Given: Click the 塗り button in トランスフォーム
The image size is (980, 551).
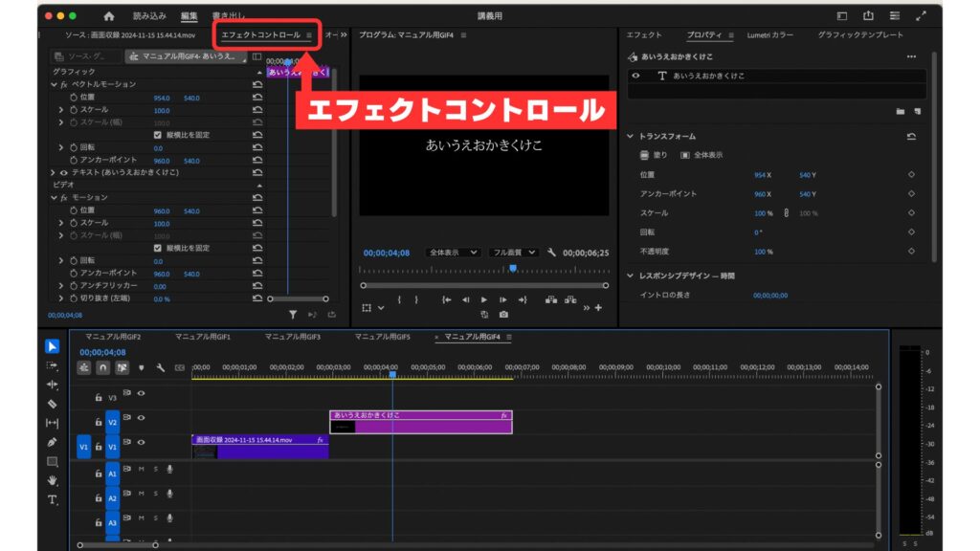Looking at the screenshot, I should click(654, 155).
